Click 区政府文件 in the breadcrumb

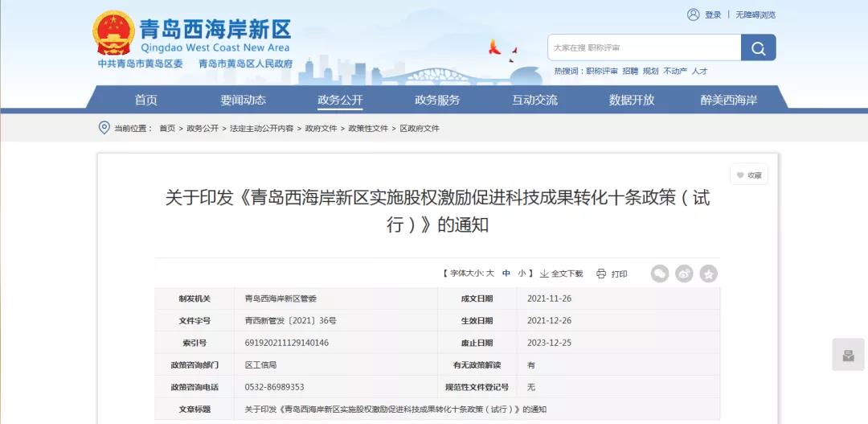pos(420,128)
